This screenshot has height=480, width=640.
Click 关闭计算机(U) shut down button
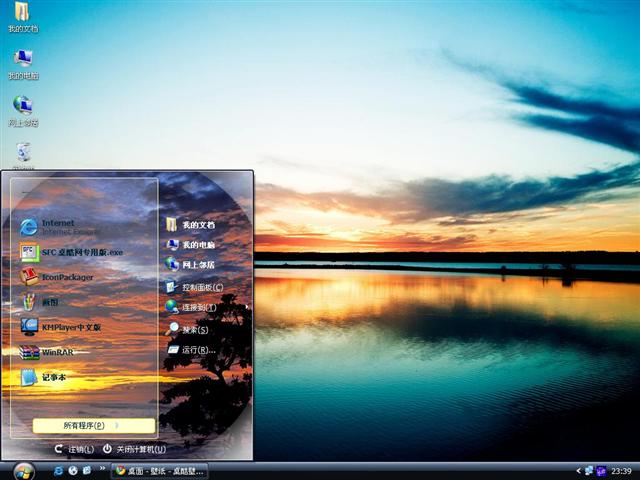click(x=134, y=449)
